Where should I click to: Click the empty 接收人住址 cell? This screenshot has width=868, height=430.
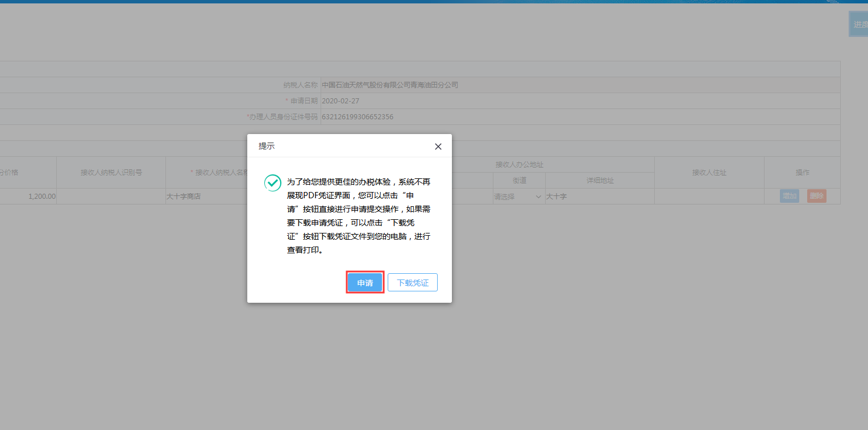709,197
